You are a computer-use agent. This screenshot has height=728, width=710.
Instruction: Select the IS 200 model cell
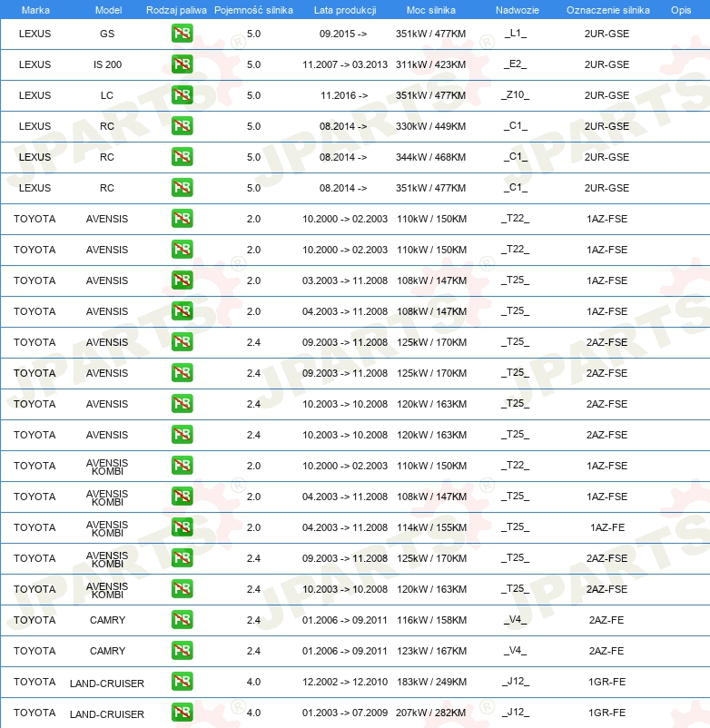click(x=107, y=64)
